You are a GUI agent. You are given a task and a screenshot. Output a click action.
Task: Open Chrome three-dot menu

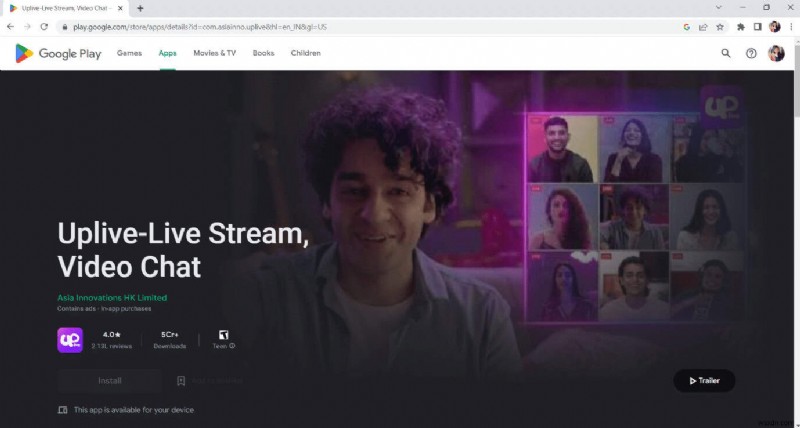pyautogui.click(x=791, y=27)
